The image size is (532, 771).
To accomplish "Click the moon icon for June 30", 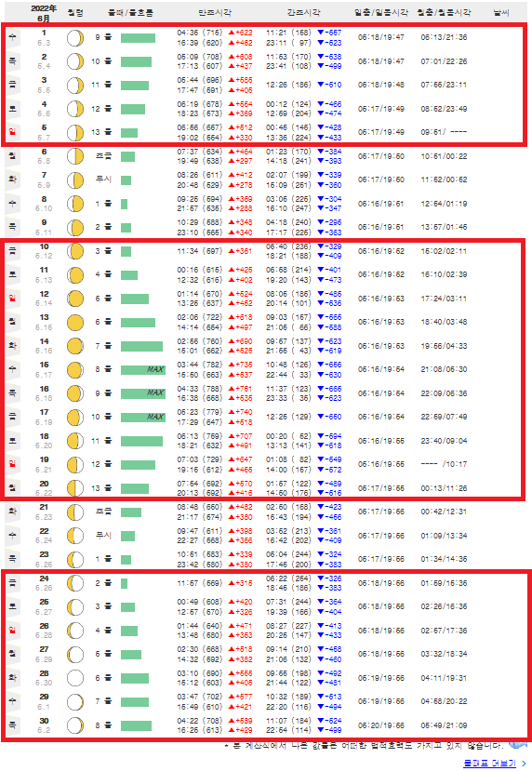I will pos(75,725).
